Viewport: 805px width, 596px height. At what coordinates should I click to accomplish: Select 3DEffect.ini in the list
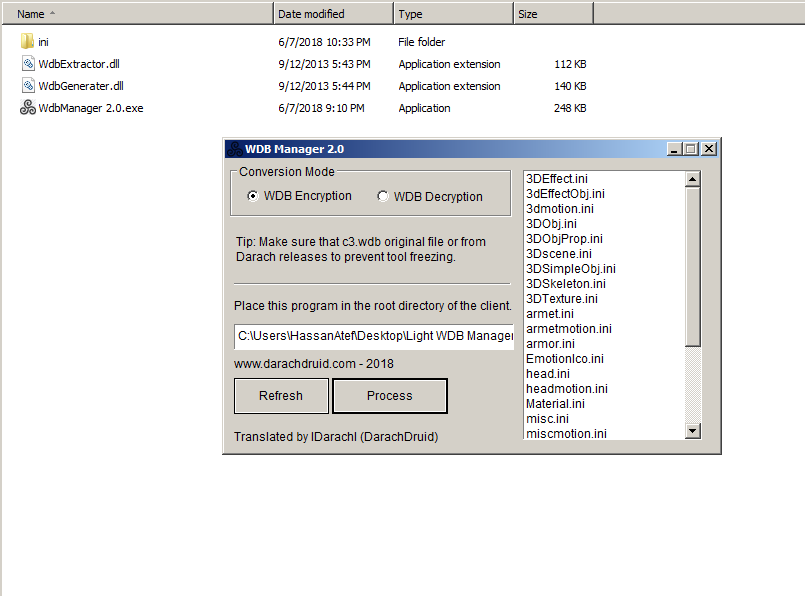click(557, 179)
